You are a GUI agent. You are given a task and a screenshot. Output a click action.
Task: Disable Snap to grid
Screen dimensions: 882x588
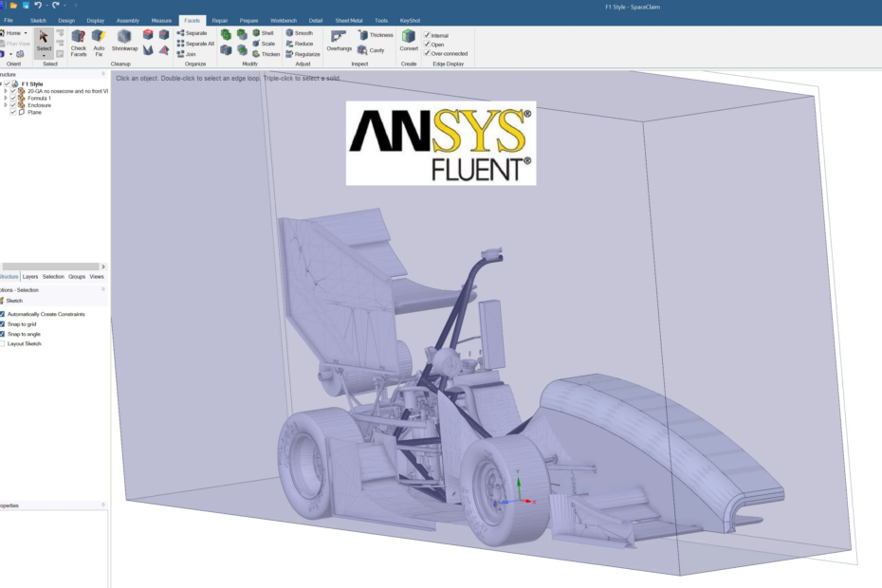[2, 324]
